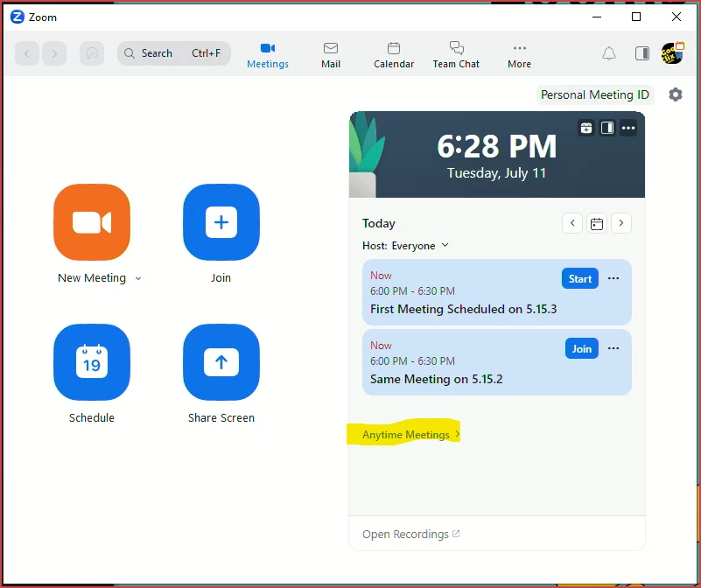Open the More menu
Image resolution: width=701 pixels, height=588 pixels.
[x=519, y=55]
